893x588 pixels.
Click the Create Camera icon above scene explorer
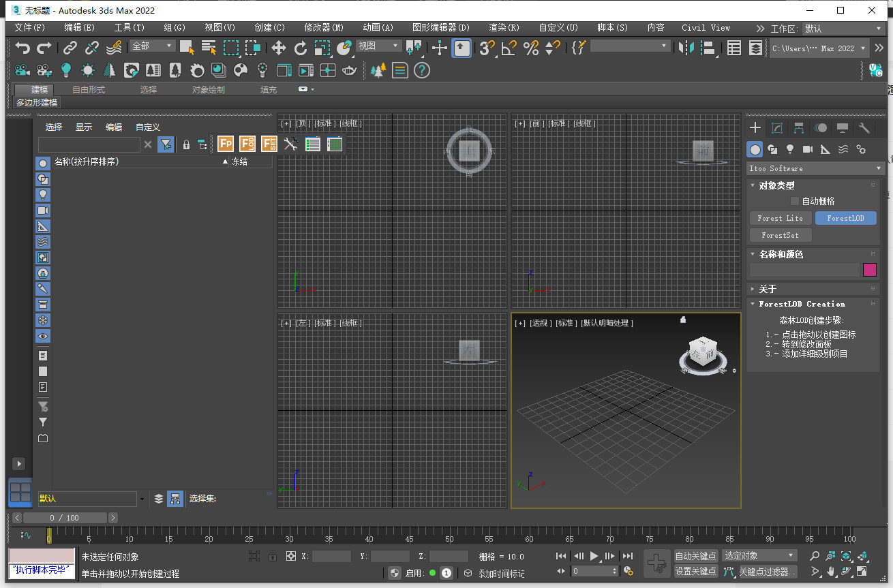22,70
